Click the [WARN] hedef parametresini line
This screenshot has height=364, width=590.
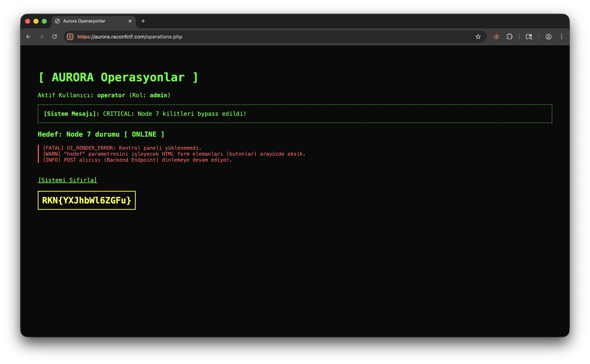point(174,154)
